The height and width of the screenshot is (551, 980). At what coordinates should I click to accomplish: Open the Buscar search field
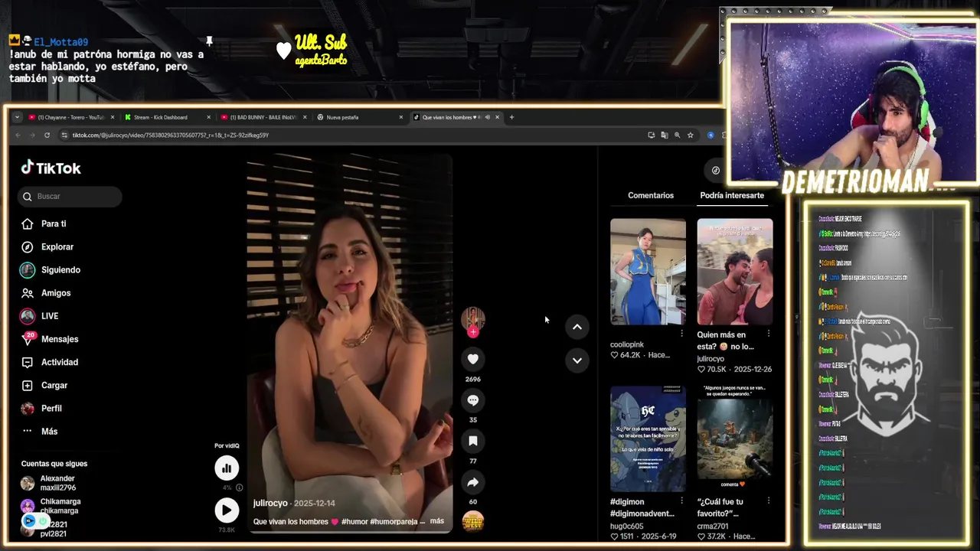coord(70,196)
